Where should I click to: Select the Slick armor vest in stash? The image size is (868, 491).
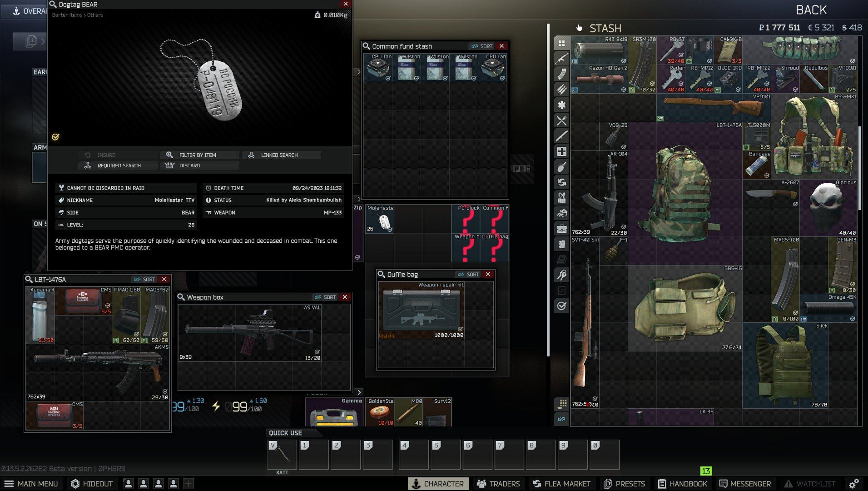[785, 365]
